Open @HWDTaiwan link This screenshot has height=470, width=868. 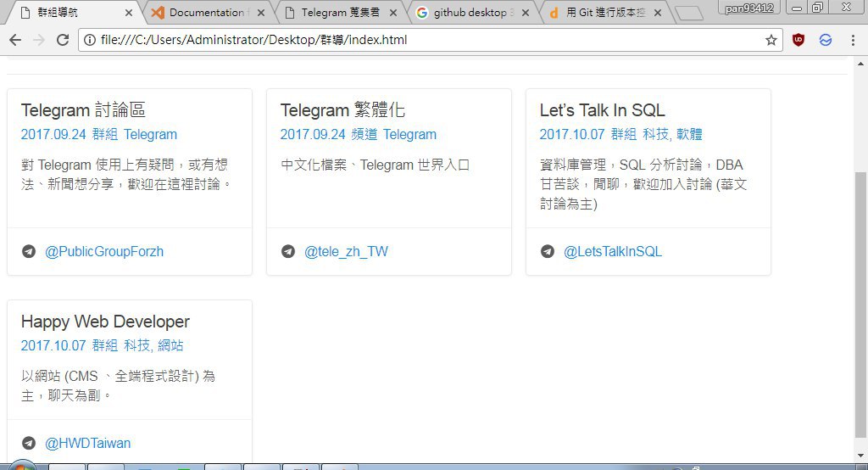[x=87, y=444]
